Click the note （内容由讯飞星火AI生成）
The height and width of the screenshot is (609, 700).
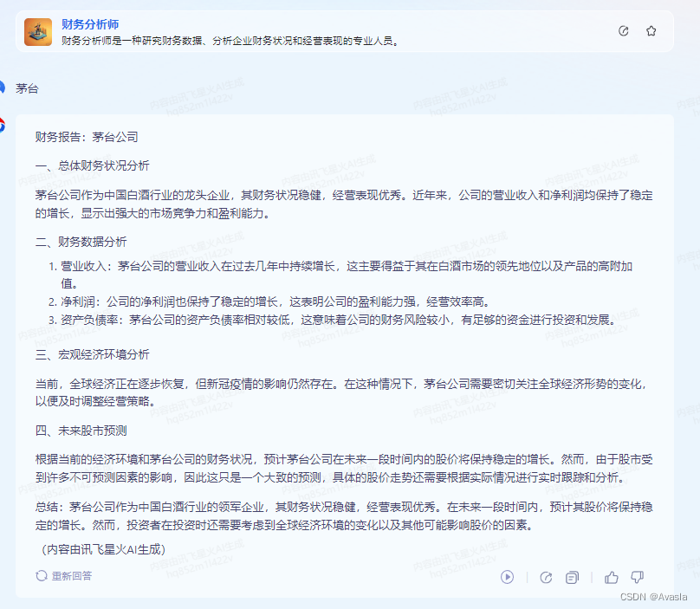(x=103, y=549)
